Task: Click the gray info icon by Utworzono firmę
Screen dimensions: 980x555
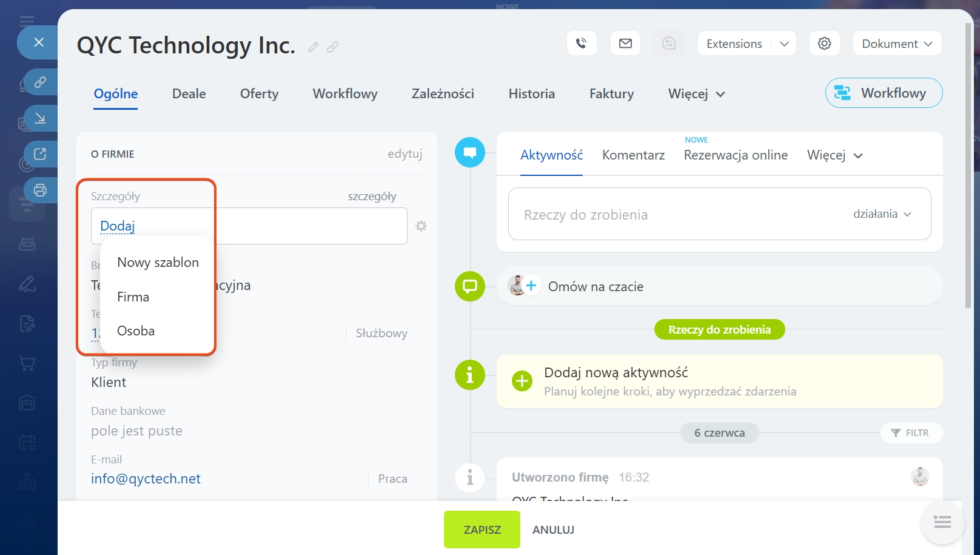Action: 470,479
